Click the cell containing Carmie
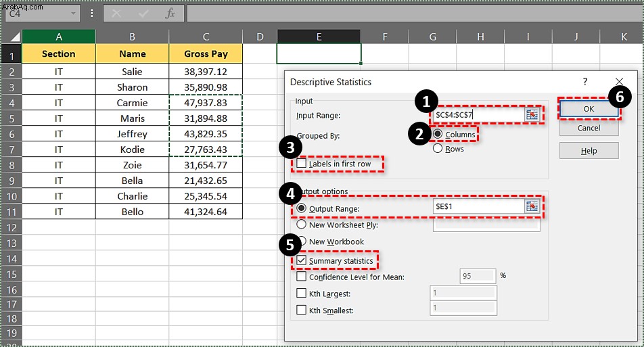Screen dimensions: 644x347 (133, 103)
